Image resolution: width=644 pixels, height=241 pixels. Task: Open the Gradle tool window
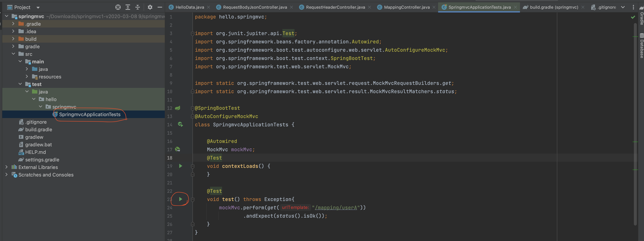[642, 15]
